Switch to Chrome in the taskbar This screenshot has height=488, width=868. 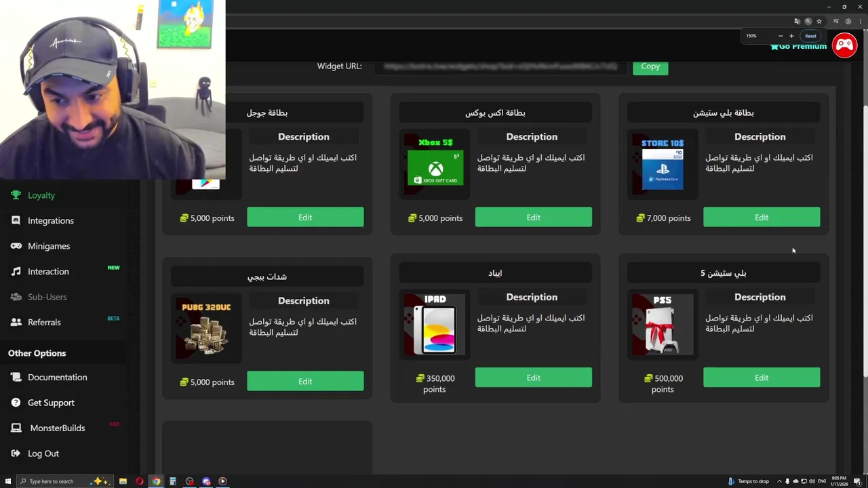(156, 481)
